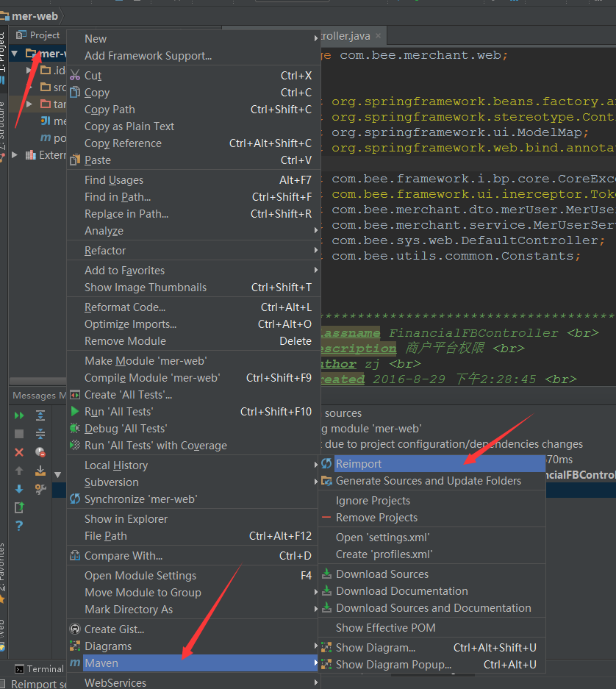Select Add Framework Support entry

pos(193,56)
